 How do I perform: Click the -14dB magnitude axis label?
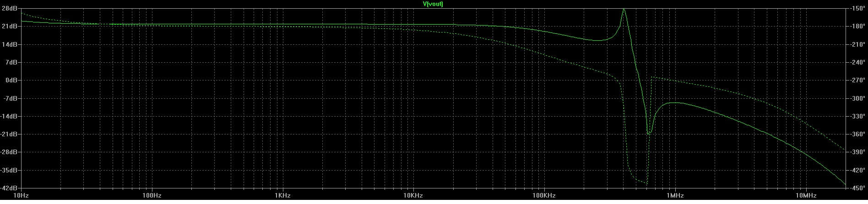[x=8, y=116]
